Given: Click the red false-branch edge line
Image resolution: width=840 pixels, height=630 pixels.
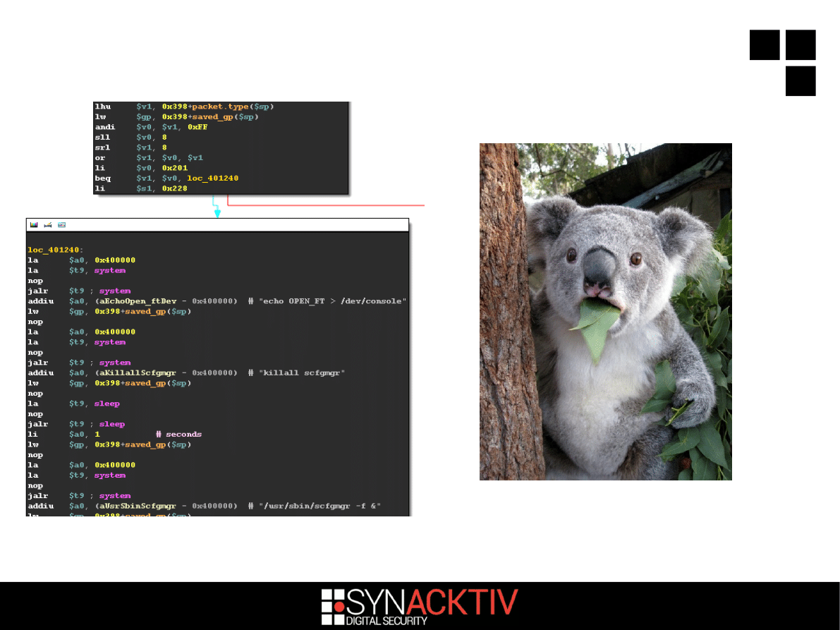Looking at the screenshot, I should pyautogui.click(x=324, y=205).
